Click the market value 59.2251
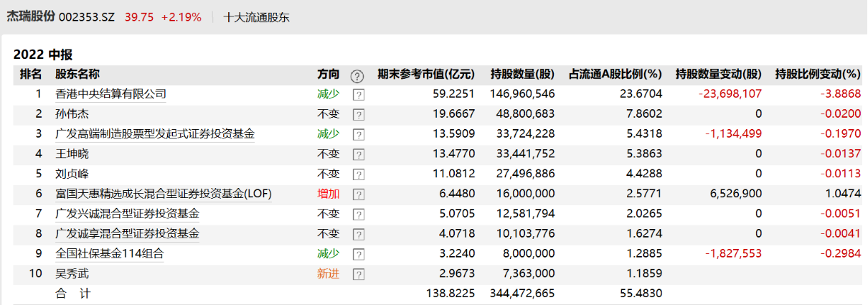Image resolution: width=868 pixels, height=305 pixels. 454,94
